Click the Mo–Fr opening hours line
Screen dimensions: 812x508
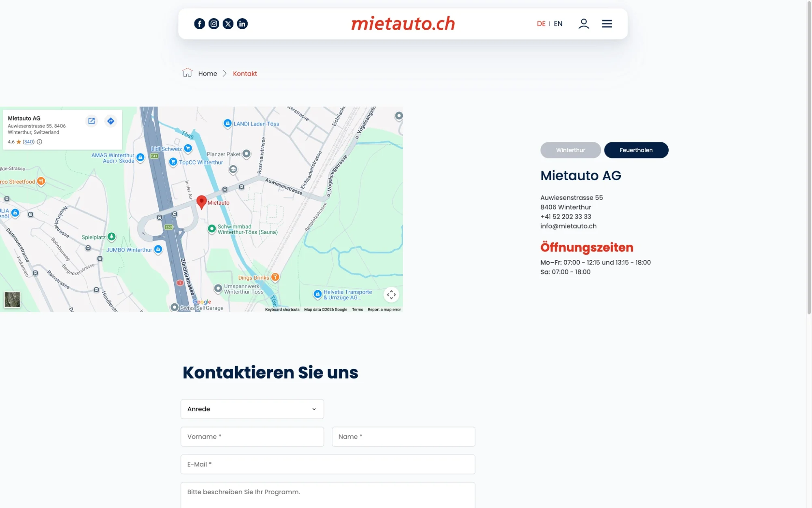point(596,262)
